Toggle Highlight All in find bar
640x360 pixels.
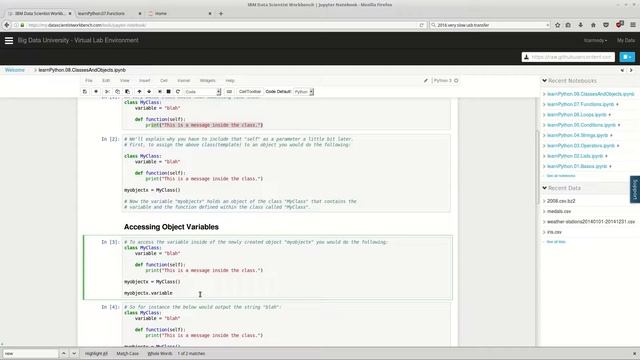[96, 353]
